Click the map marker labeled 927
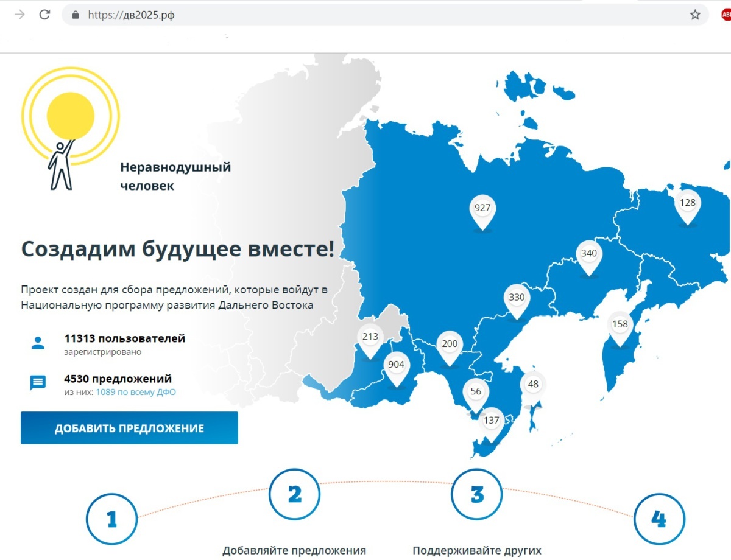Image resolution: width=731 pixels, height=560 pixels. click(482, 208)
